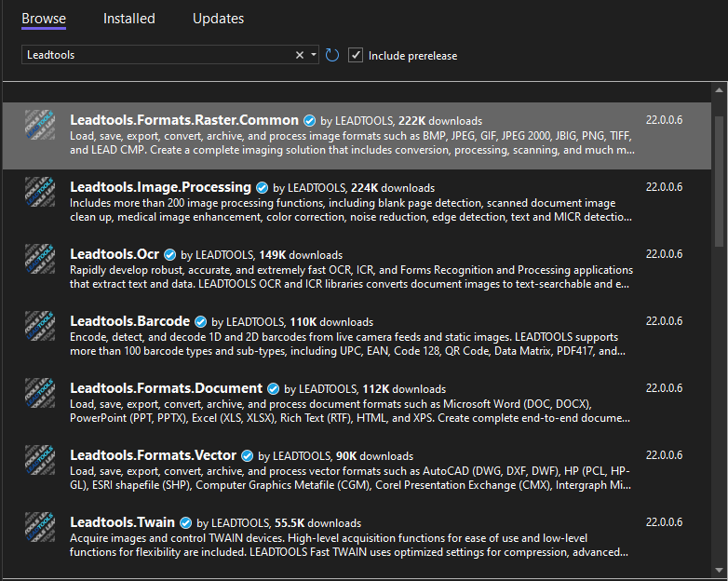Click the '112K downloads' text
Screen dimensions: 728x581
pos(404,388)
